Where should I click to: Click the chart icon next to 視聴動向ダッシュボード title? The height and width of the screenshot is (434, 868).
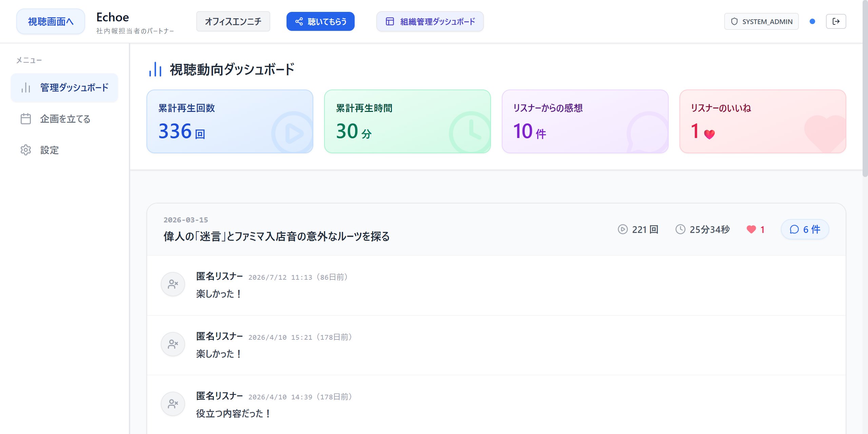click(155, 69)
